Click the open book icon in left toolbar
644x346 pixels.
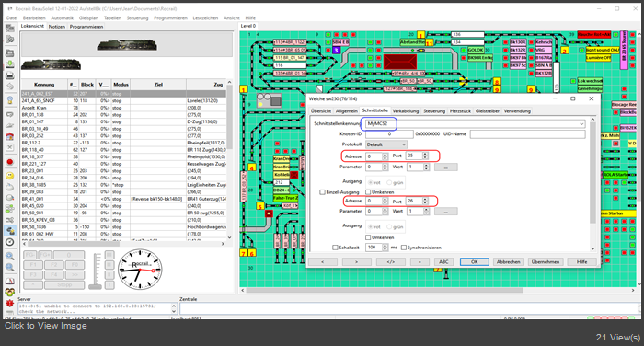click(x=10, y=281)
